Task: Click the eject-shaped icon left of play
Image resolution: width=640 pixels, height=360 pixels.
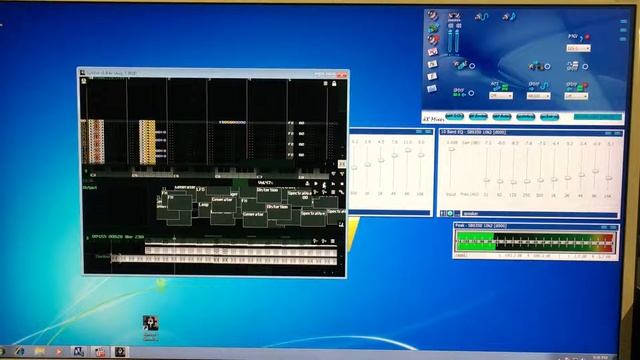Action: [307, 184]
